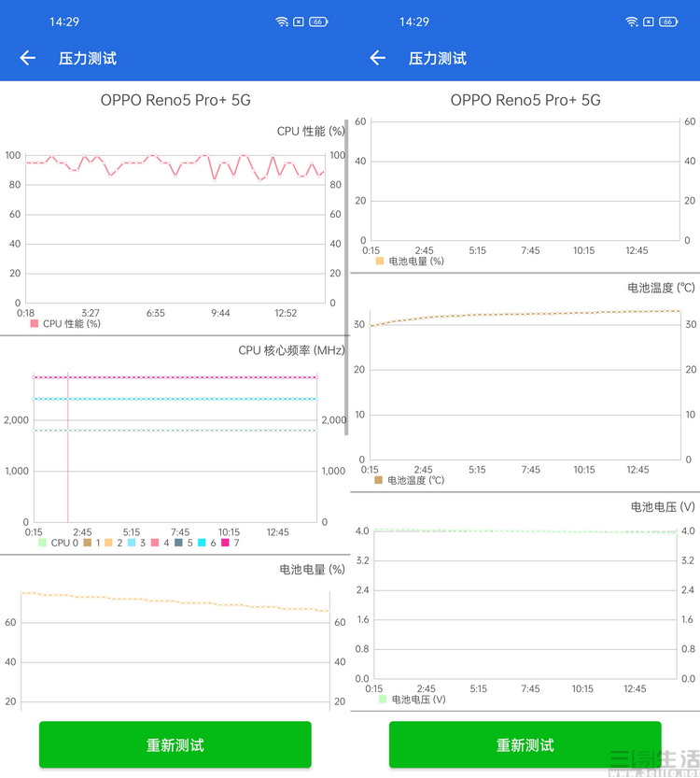Toggle CPU core 7 legend swatch

(225, 543)
